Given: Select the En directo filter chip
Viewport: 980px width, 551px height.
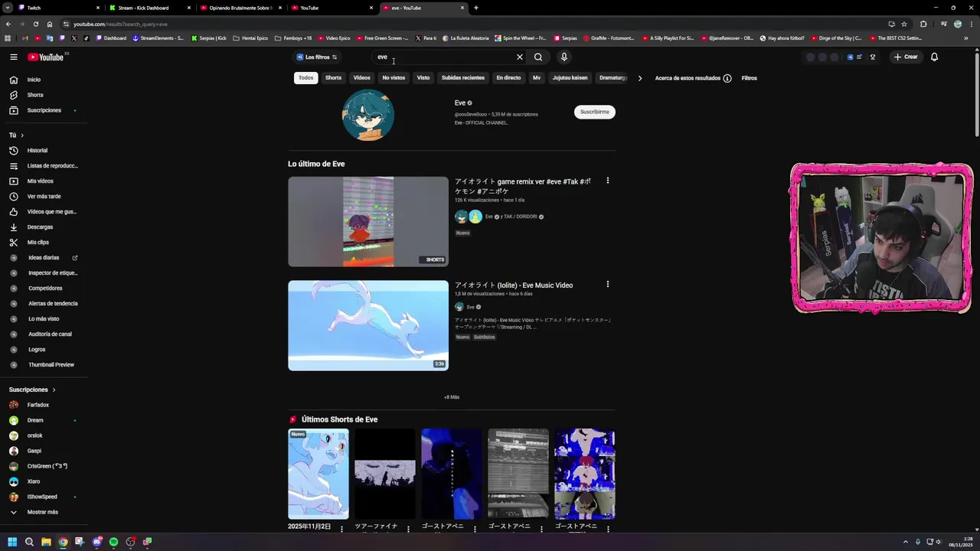Looking at the screenshot, I should point(508,78).
